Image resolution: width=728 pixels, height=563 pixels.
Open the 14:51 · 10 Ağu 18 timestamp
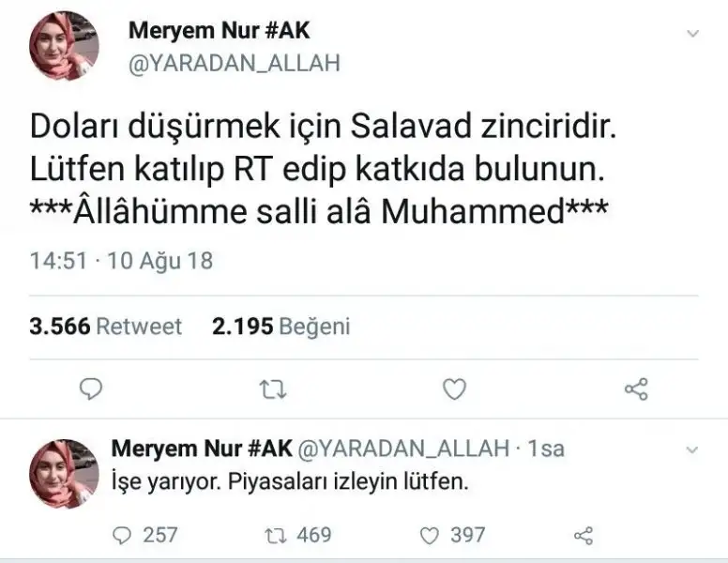pos(122,260)
